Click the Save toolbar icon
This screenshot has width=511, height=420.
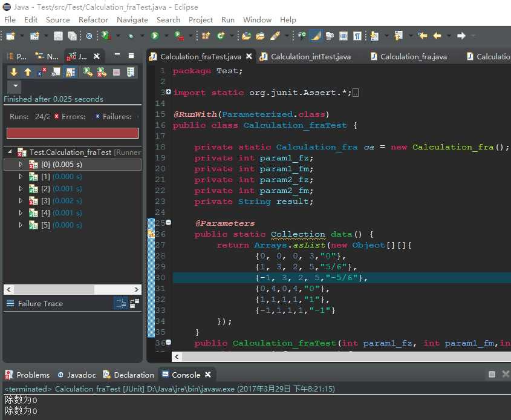(58, 36)
